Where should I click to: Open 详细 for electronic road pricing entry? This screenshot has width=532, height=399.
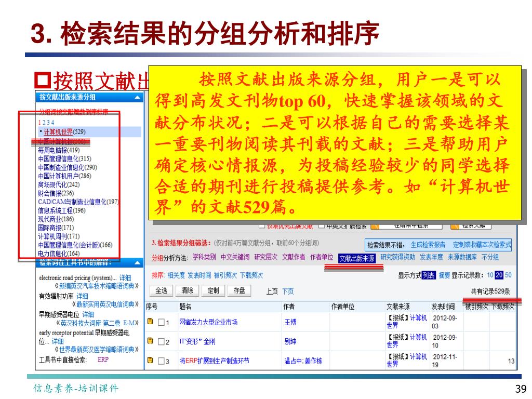(x=125, y=278)
